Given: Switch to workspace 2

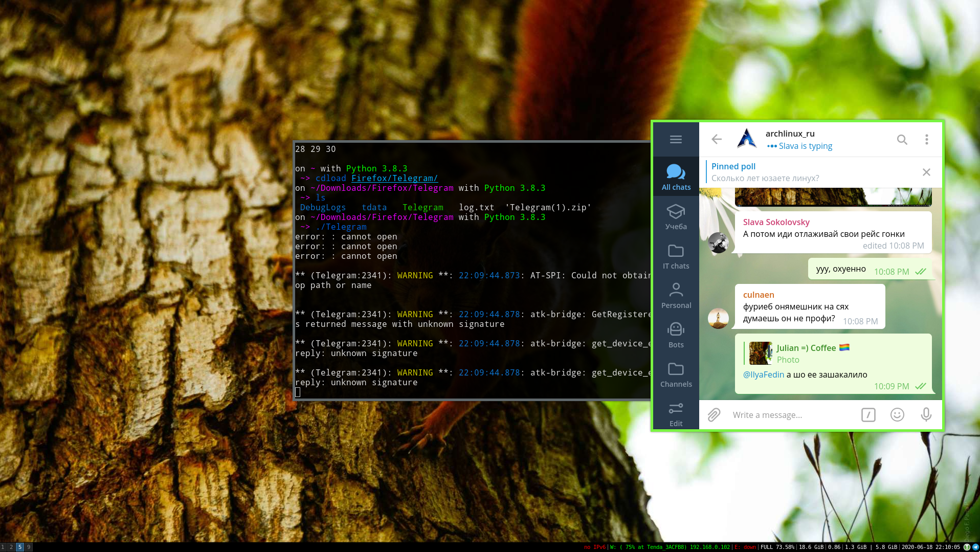Looking at the screenshot, I should pyautogui.click(x=11, y=547).
